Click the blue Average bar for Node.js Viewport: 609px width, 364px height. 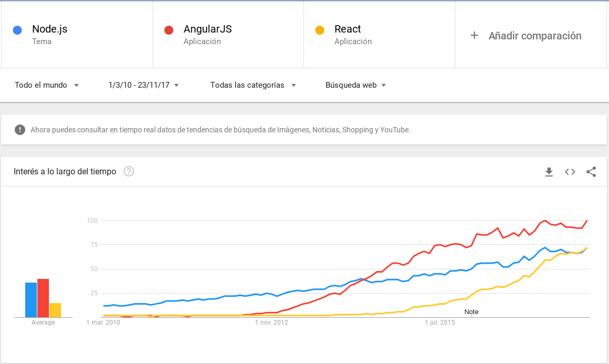coord(31,300)
